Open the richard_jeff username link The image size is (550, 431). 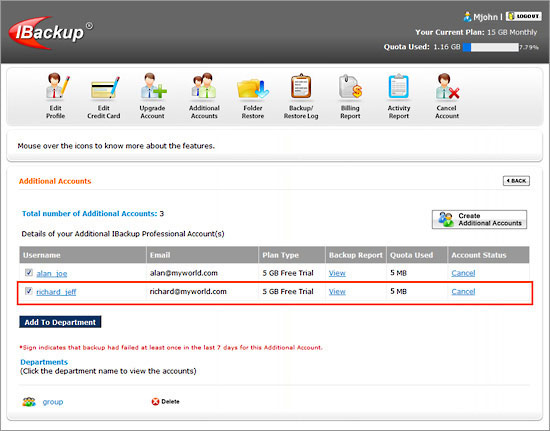point(56,292)
